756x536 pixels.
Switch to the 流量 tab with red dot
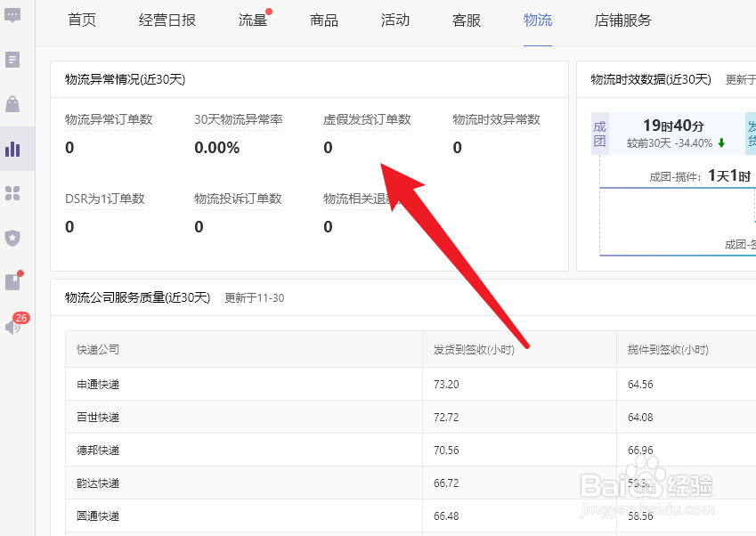(251, 20)
